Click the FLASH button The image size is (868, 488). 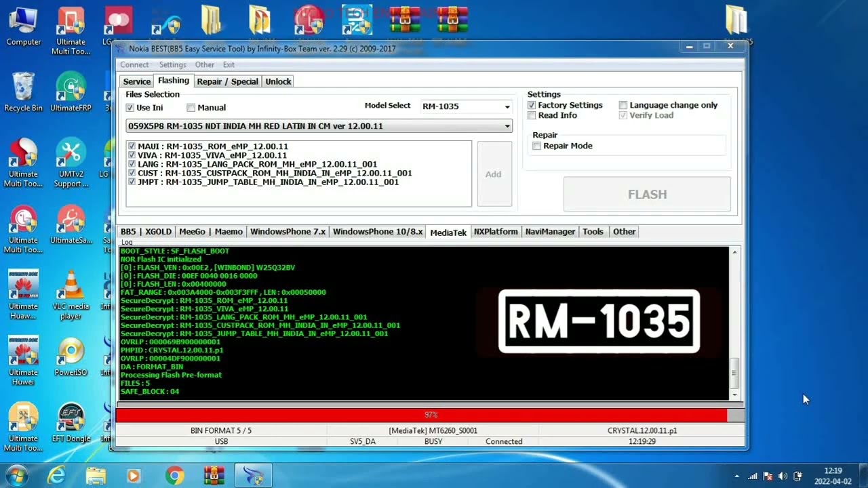pyautogui.click(x=647, y=195)
